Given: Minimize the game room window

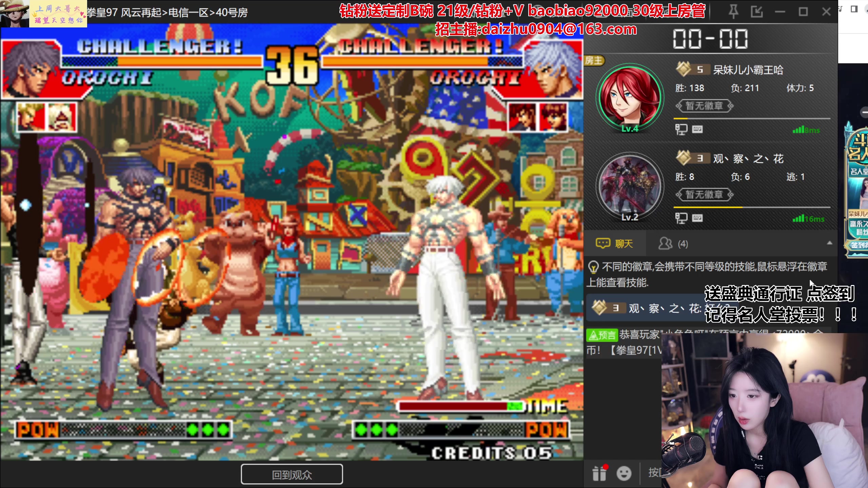Looking at the screenshot, I should tap(780, 12).
